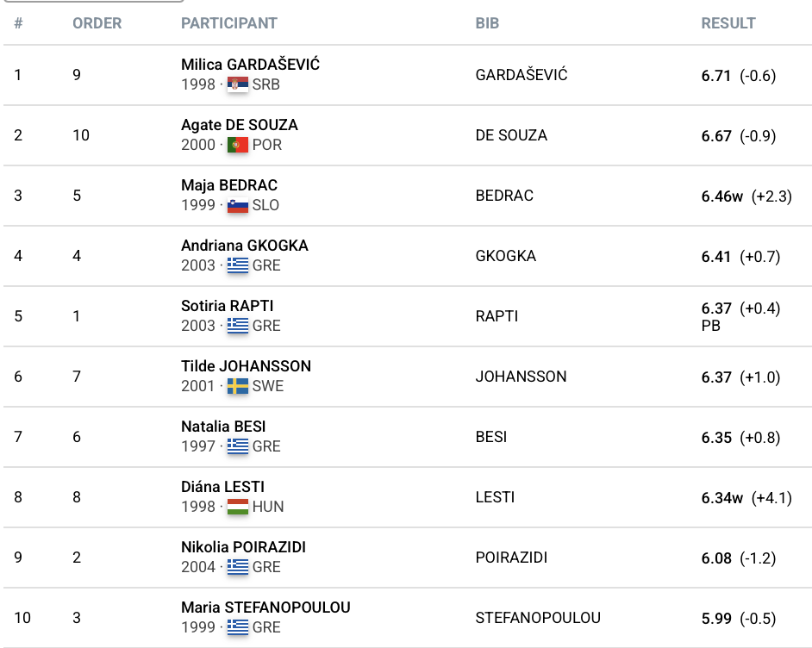Click the RESULT column header
This screenshot has height=648, width=812.
click(728, 23)
